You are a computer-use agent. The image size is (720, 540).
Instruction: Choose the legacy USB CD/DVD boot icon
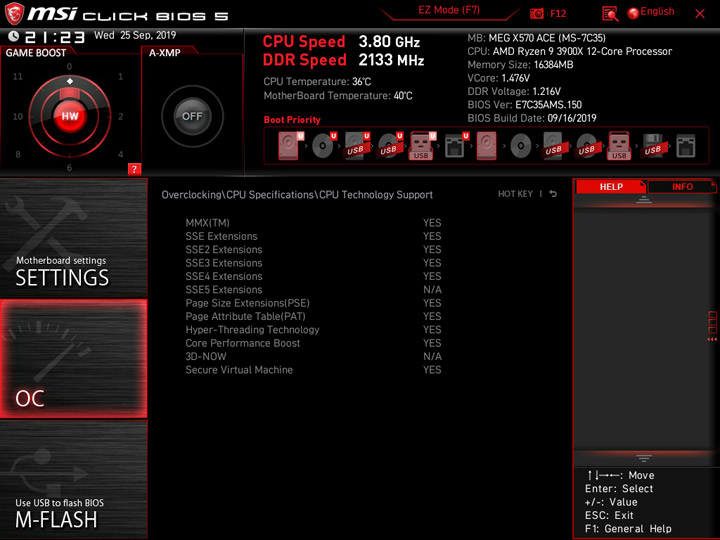click(586, 146)
